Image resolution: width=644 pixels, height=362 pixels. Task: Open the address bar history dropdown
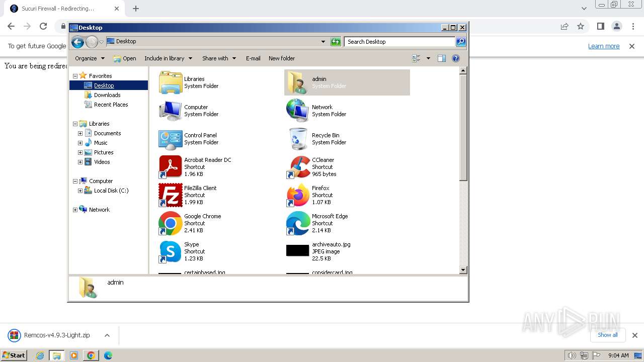click(323, 42)
